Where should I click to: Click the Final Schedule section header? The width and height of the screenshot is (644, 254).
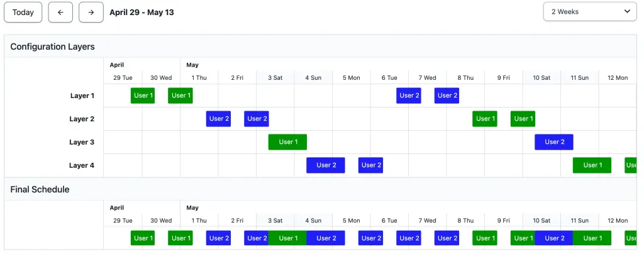point(40,189)
